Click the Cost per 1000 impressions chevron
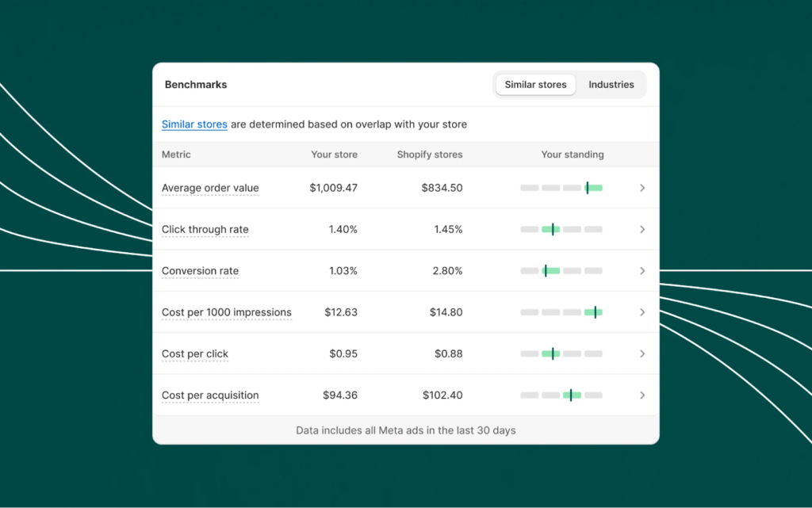 coord(642,311)
